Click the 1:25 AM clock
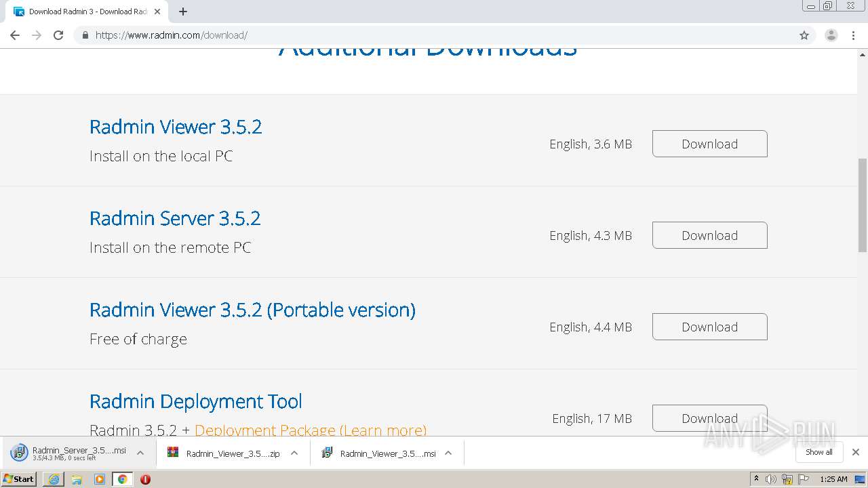868x488 pixels. [833, 479]
